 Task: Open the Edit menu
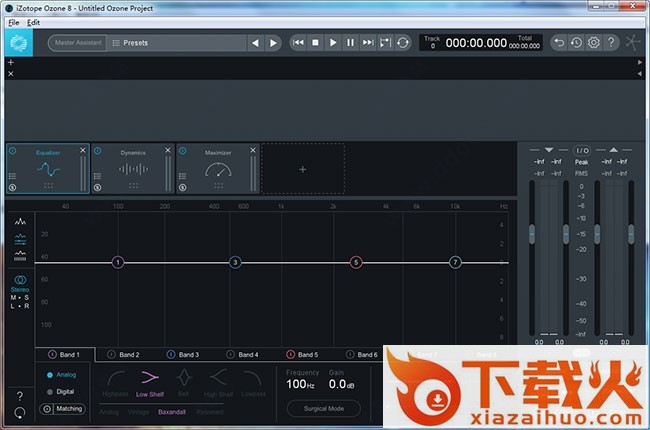(x=34, y=22)
